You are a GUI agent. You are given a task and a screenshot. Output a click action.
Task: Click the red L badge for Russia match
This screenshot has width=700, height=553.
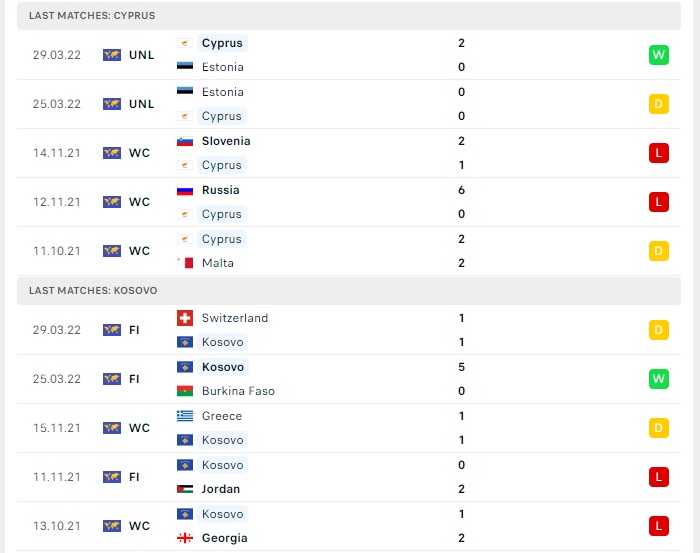coord(658,202)
